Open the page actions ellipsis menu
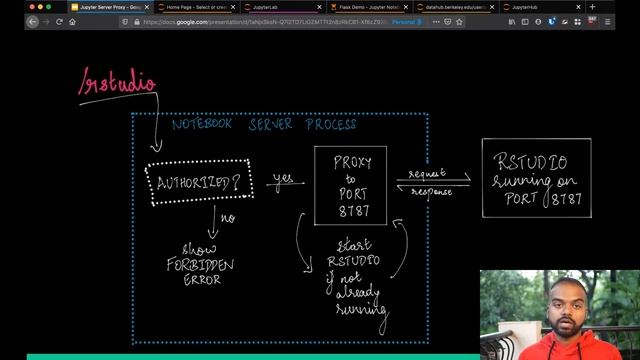The height and width of the screenshot is (360, 640). 436,22
